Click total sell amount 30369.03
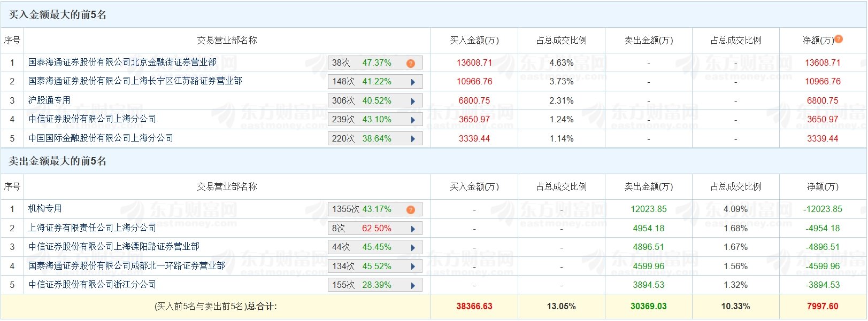Viewport: 868px width, 321px height. pos(649,307)
